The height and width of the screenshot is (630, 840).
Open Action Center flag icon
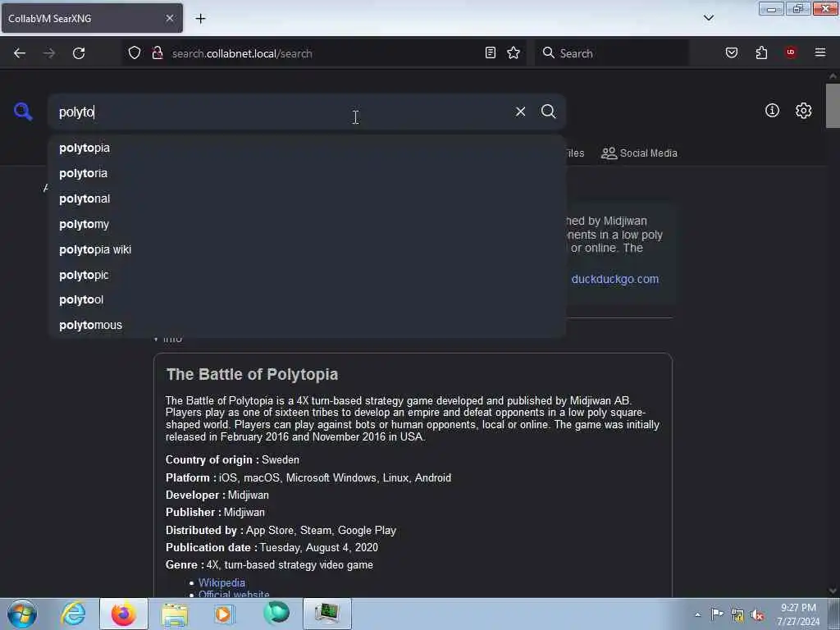[x=717, y=614]
